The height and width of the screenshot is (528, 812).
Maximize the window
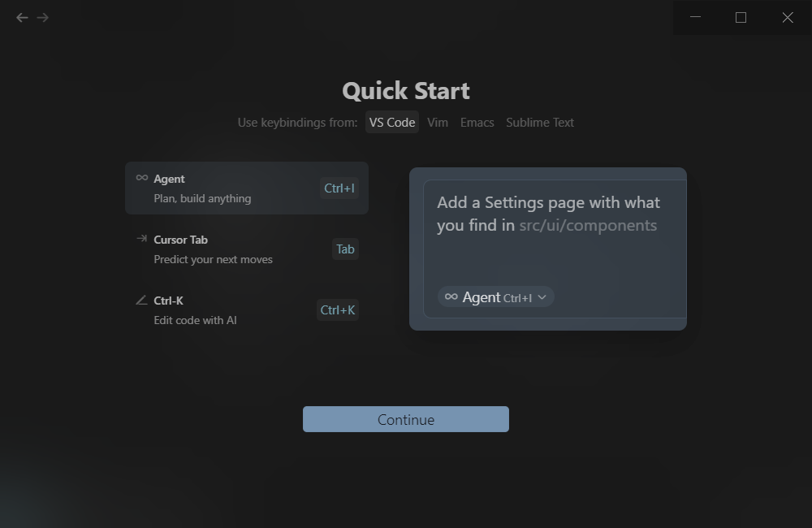pos(741,18)
